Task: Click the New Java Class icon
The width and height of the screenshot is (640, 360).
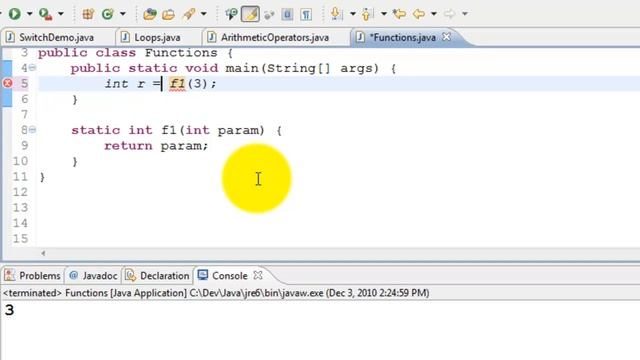Action: pyautogui.click(x=107, y=14)
